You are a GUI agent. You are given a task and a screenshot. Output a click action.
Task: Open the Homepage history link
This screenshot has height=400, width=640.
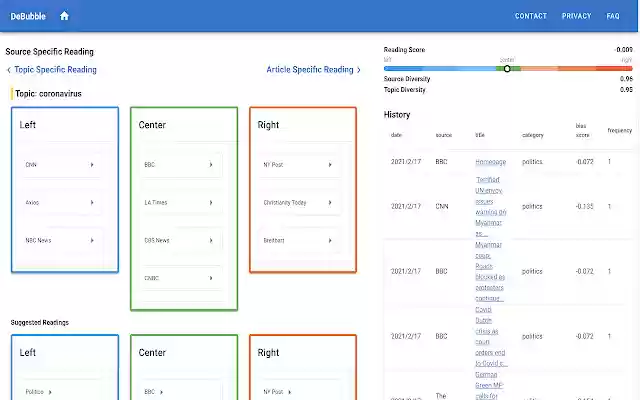point(491,162)
